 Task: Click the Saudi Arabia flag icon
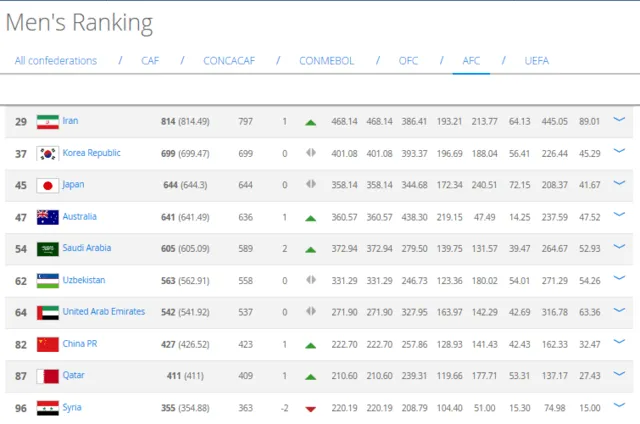click(48, 249)
